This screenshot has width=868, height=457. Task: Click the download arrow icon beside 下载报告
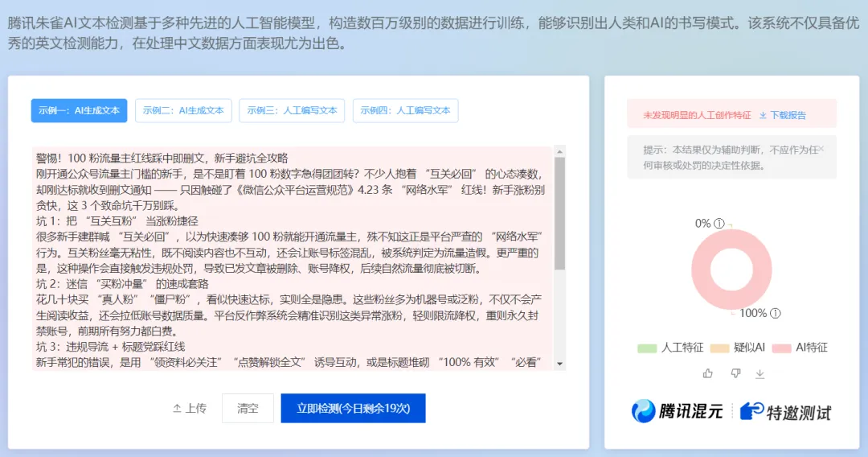click(763, 115)
